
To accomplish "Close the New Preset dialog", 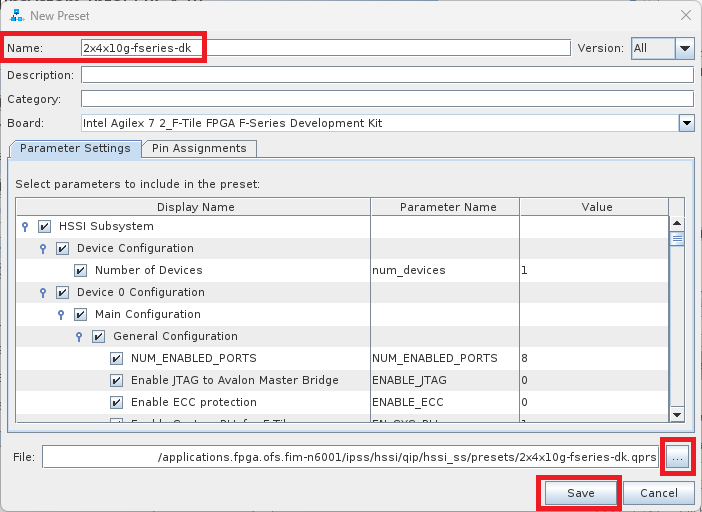I will pyautogui.click(x=685, y=15).
